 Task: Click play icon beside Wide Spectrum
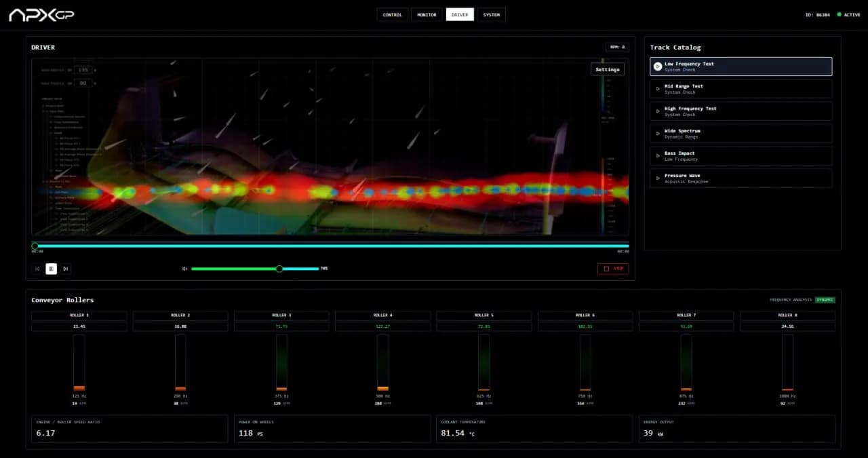(658, 134)
